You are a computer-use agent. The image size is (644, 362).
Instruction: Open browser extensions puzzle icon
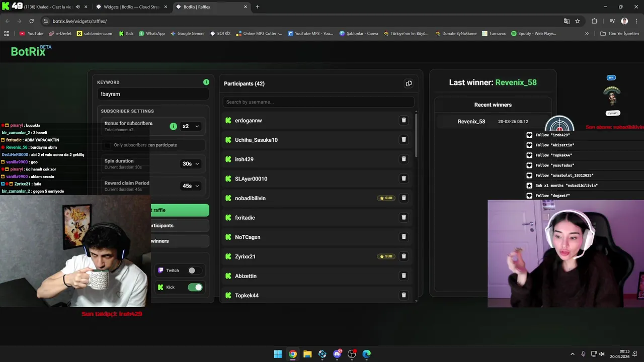click(x=594, y=21)
